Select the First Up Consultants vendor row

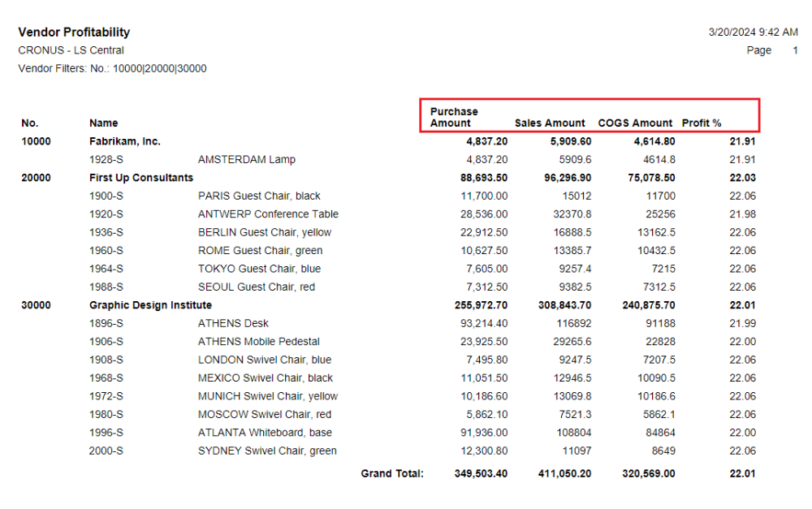[141, 178]
